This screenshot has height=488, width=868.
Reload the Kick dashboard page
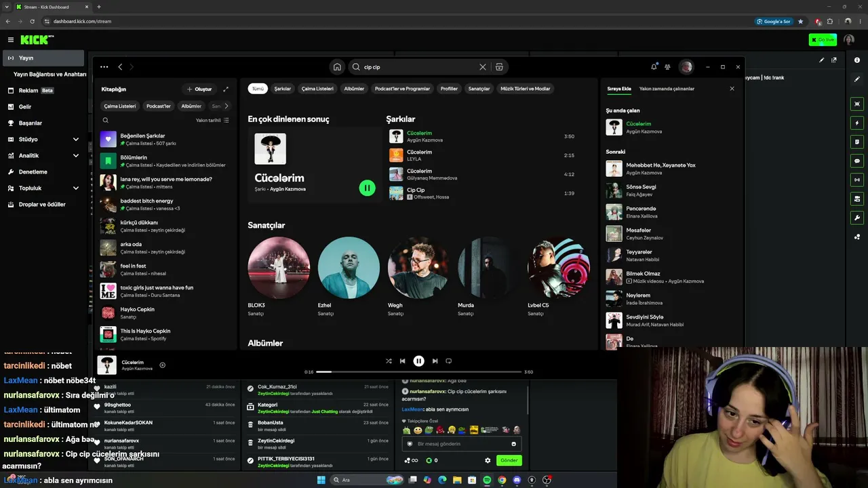pos(32,21)
